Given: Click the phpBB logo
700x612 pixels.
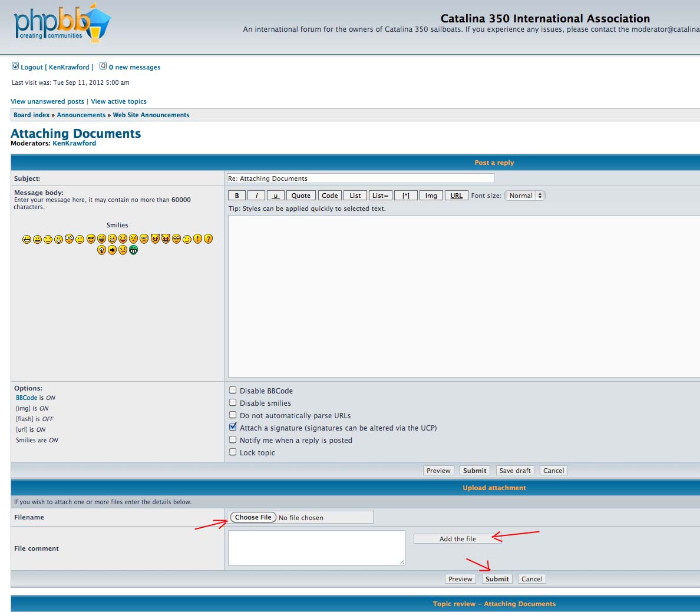Looking at the screenshot, I should pos(62,25).
